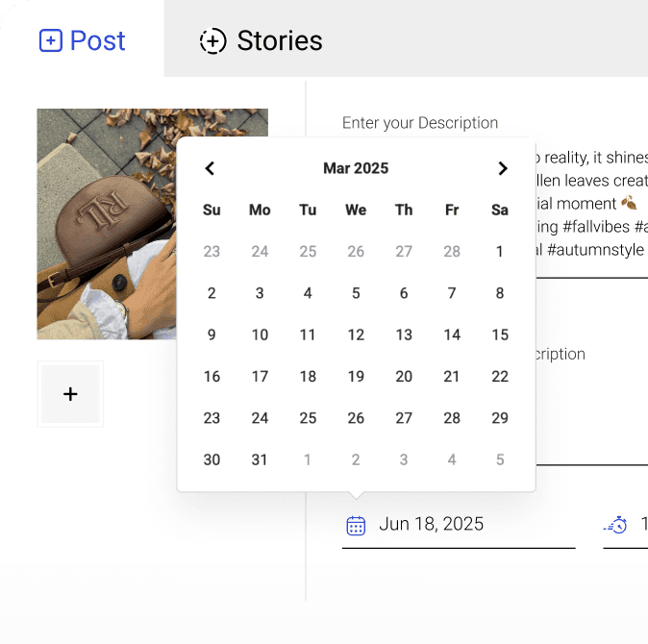
Task: Open the Mar 2025 month-year selector
Action: [356, 169]
